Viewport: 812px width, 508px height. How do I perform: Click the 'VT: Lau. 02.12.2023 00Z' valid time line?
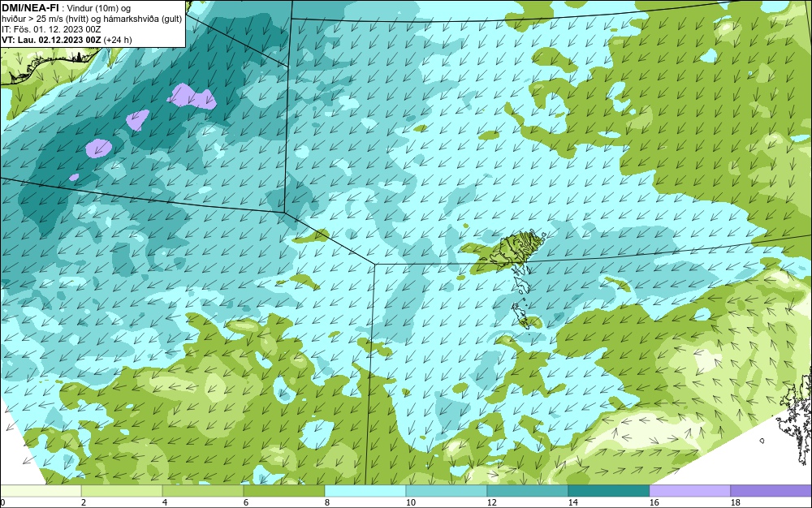tap(67, 40)
